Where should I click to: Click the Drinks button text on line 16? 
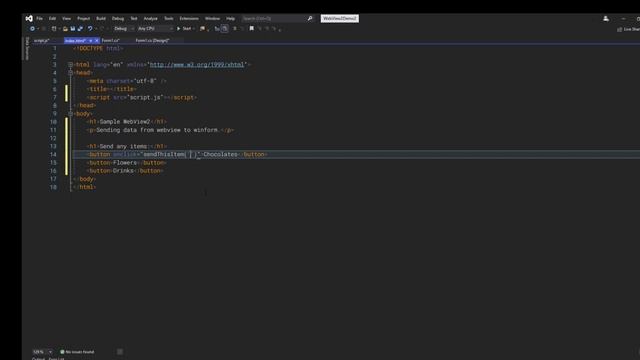123,171
